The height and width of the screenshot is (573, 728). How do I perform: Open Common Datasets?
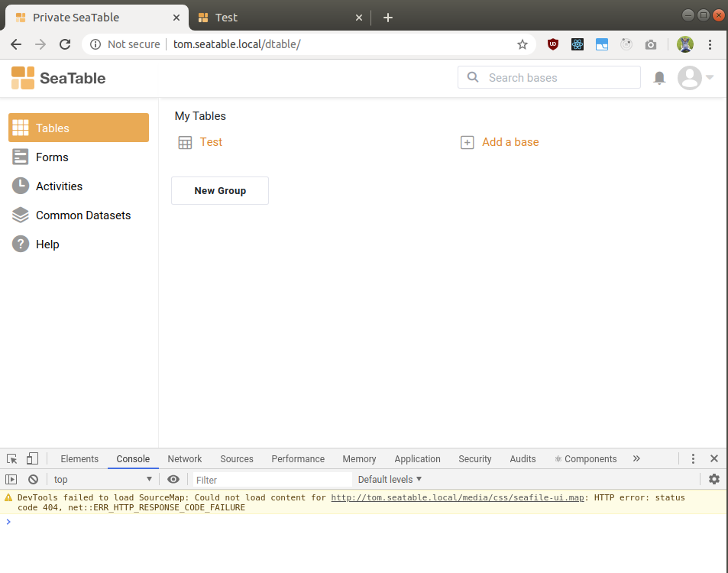click(83, 215)
